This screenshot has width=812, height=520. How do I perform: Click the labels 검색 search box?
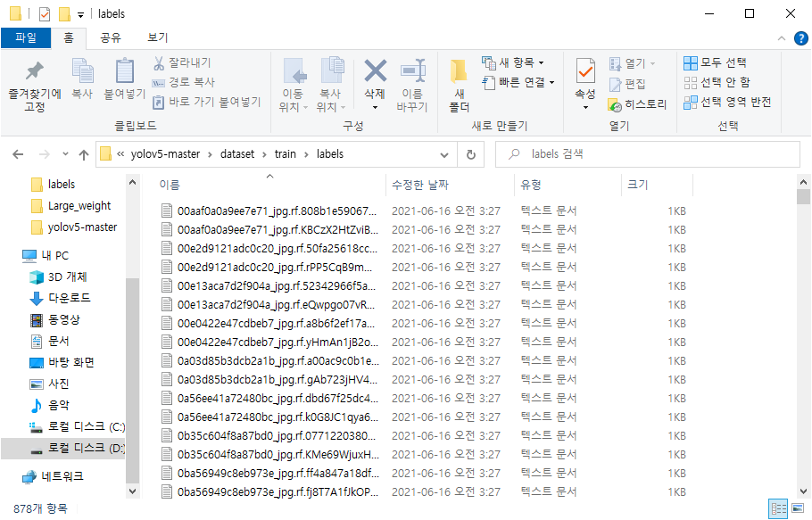click(x=647, y=154)
